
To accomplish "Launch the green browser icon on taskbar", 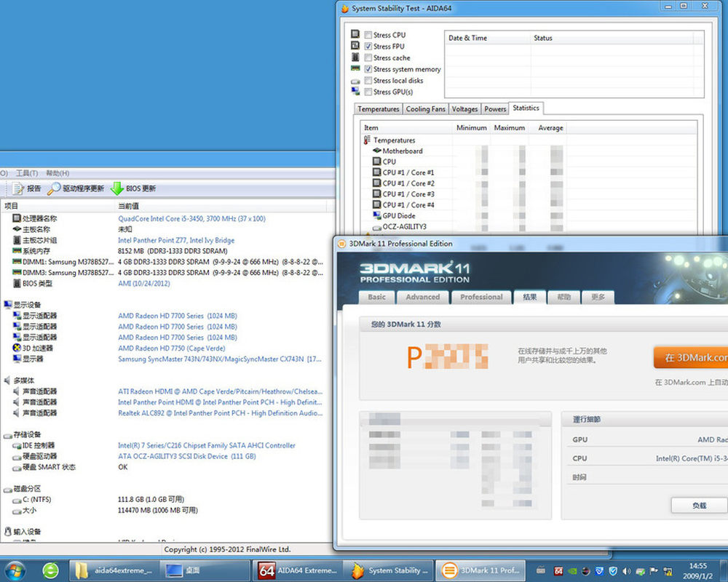I will coord(51,570).
